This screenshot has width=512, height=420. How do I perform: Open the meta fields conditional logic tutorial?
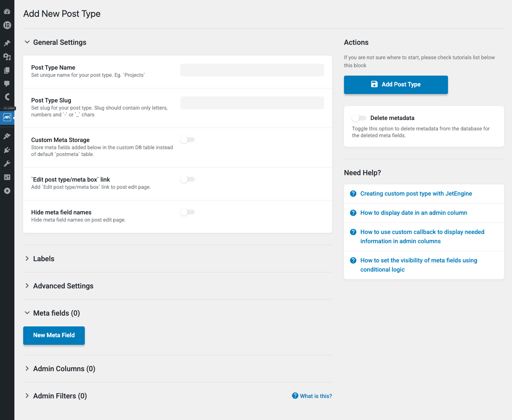click(x=419, y=265)
